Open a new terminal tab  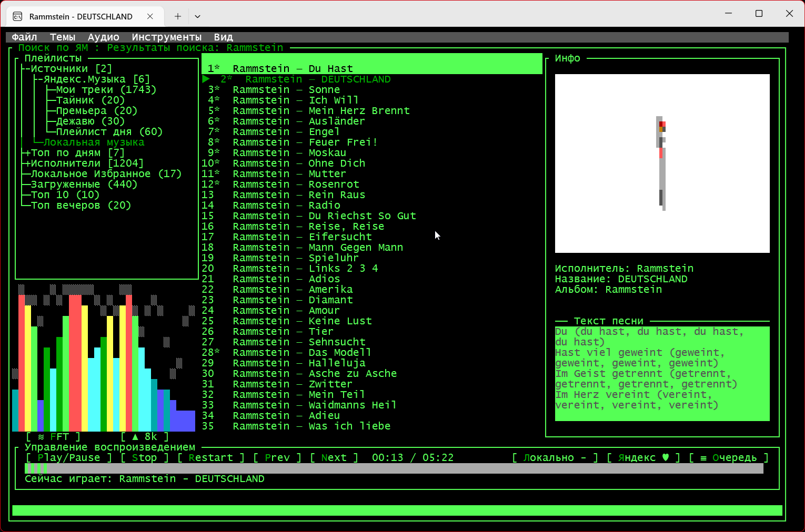tap(178, 16)
